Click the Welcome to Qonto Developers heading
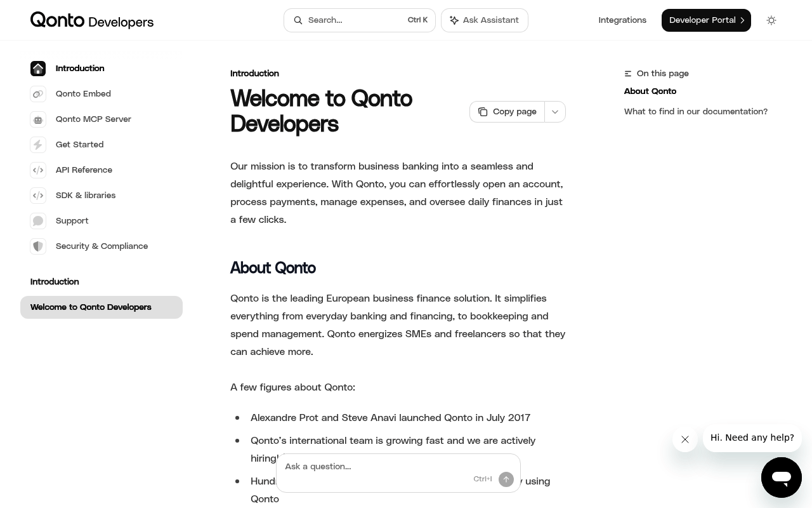Viewport: 812px width, 508px height. 321,111
